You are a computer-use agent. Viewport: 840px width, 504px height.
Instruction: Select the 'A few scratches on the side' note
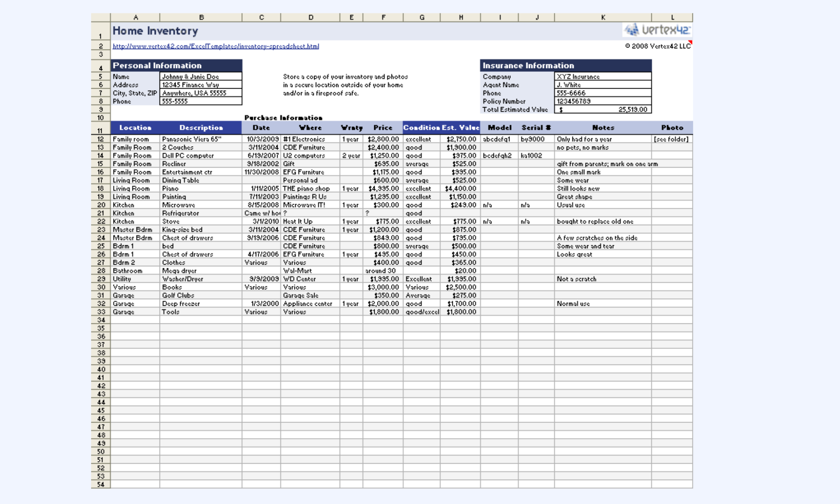(x=603, y=238)
